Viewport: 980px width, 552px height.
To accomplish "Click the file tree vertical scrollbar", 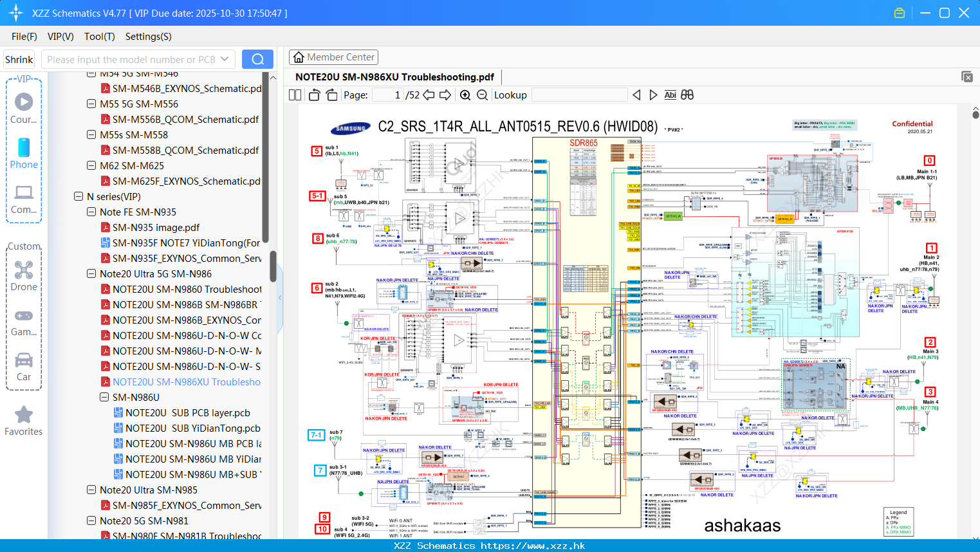I will (273, 266).
